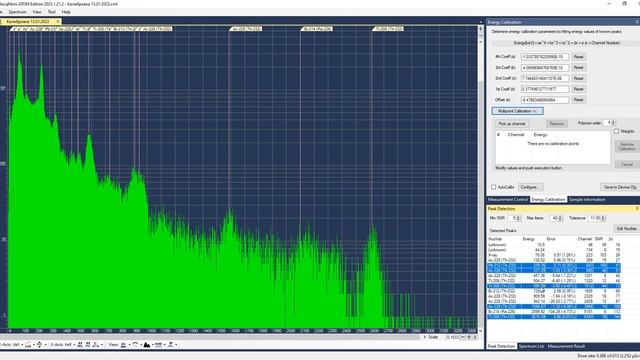This screenshot has height=360, width=640.
Task: Click the 2nd Coeff input field
Action: pos(545,78)
